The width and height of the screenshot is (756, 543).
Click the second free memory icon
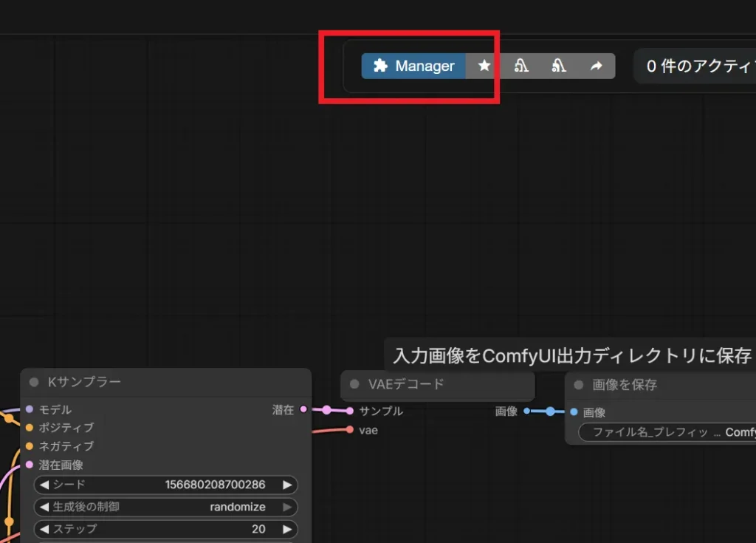click(559, 66)
